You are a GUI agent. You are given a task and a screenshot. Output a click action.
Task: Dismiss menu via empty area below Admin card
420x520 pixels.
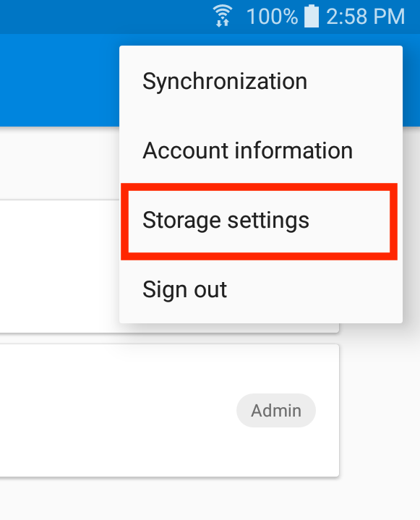click(x=210, y=499)
